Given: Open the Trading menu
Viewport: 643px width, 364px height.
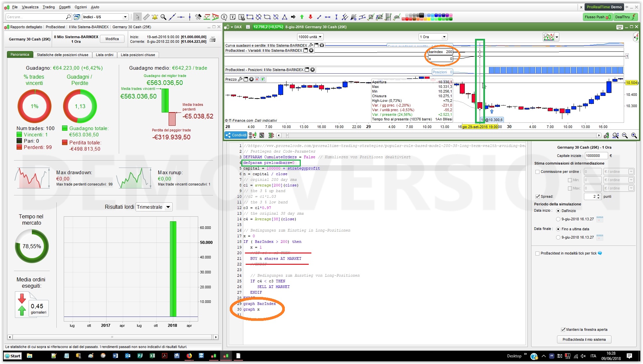Looking at the screenshot, I should point(48,7).
